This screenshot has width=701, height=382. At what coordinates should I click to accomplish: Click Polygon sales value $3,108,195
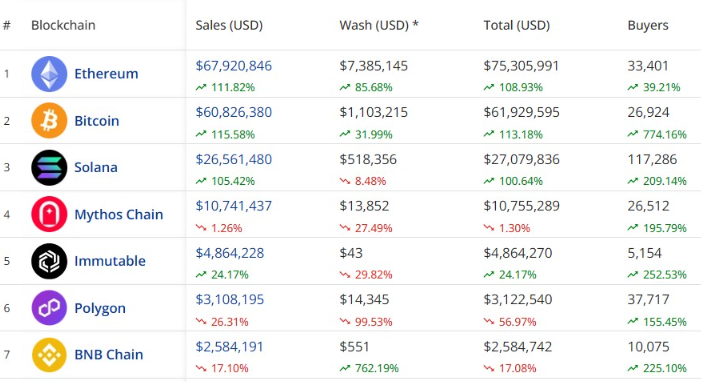click(229, 300)
